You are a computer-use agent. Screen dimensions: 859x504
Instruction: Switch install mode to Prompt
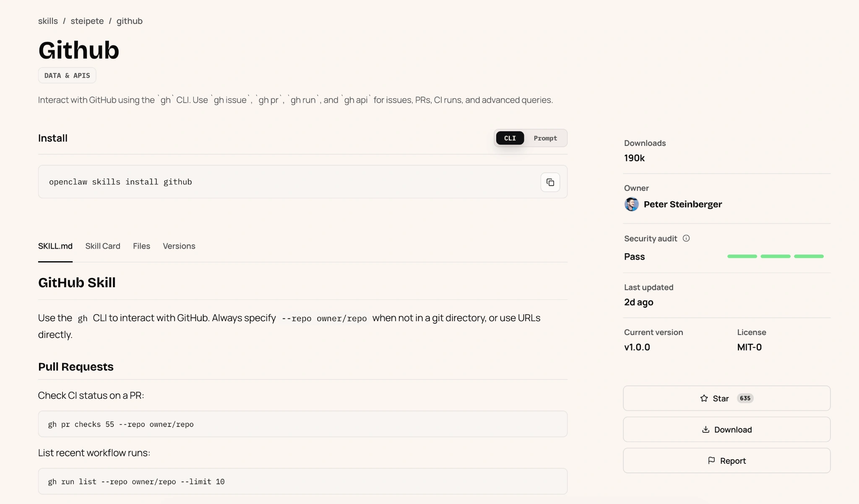point(545,138)
